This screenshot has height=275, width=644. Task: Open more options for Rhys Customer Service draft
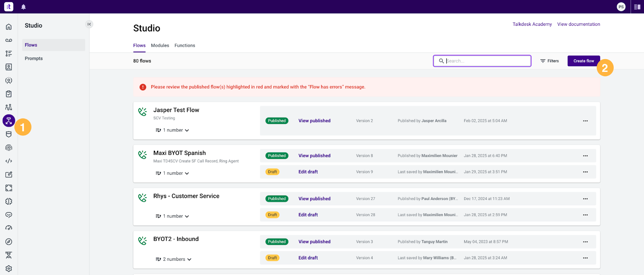click(585, 215)
